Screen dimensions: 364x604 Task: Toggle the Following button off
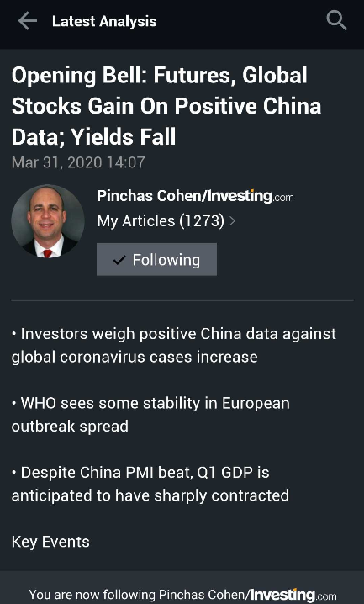click(x=156, y=259)
